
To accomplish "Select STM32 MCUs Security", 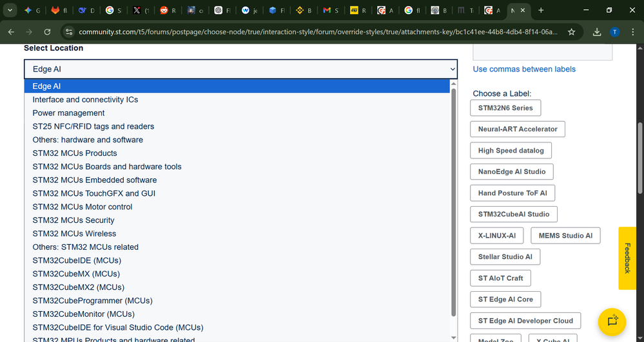I will (x=237, y=220).
